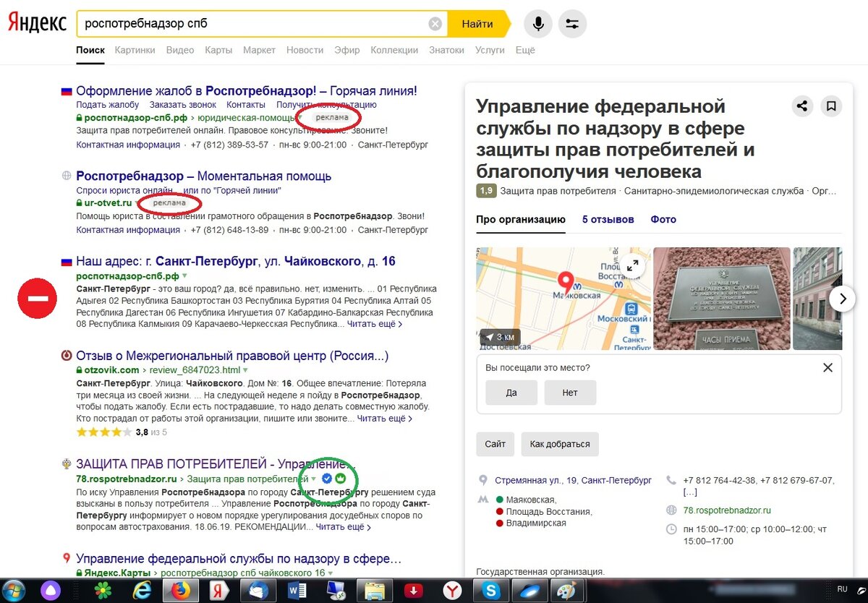Save the organization using the bookmark icon

(831, 106)
